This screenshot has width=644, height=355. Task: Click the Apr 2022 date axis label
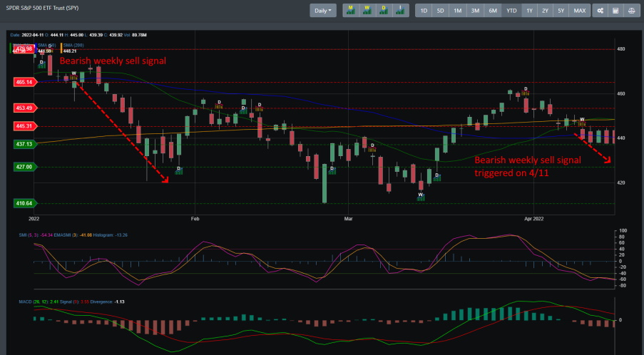point(534,219)
